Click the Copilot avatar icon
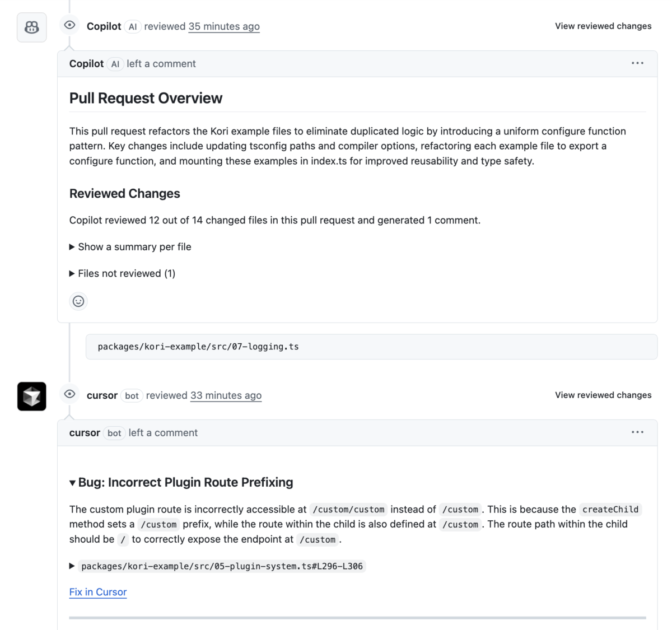The width and height of the screenshot is (672, 630). (x=32, y=27)
